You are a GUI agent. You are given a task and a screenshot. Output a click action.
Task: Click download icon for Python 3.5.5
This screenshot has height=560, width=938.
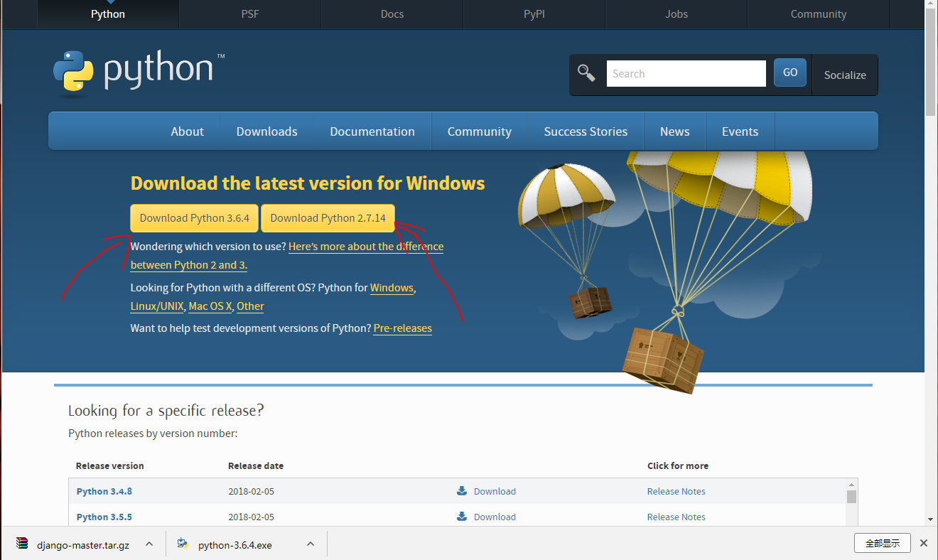click(x=462, y=517)
